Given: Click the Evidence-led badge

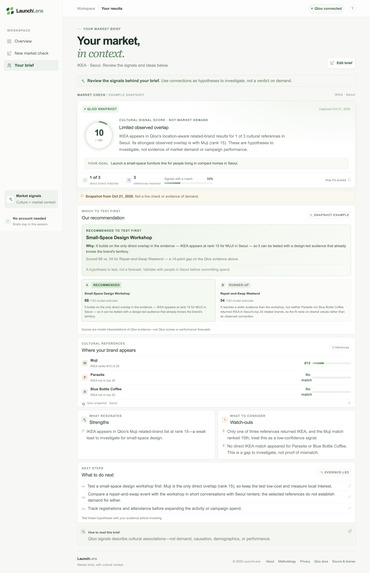Looking at the screenshot, I should pyautogui.click(x=335, y=472).
